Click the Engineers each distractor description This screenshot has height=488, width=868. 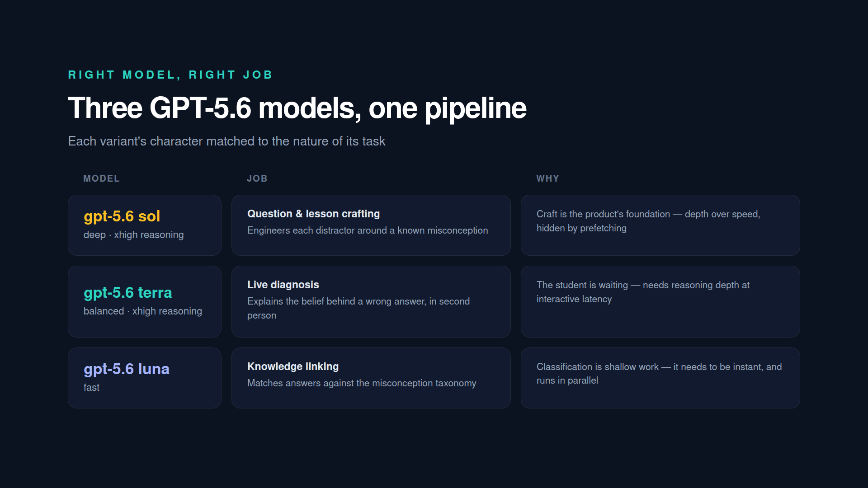pyautogui.click(x=368, y=230)
